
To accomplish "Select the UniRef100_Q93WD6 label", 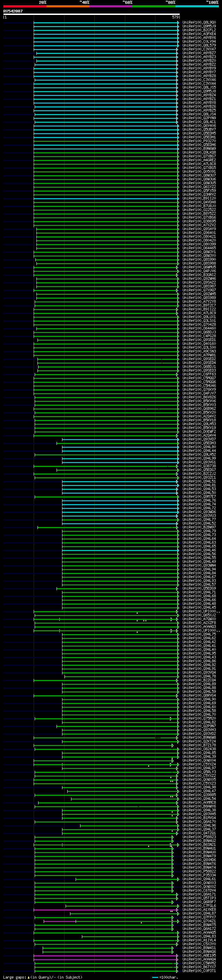I will tap(199, 512).
